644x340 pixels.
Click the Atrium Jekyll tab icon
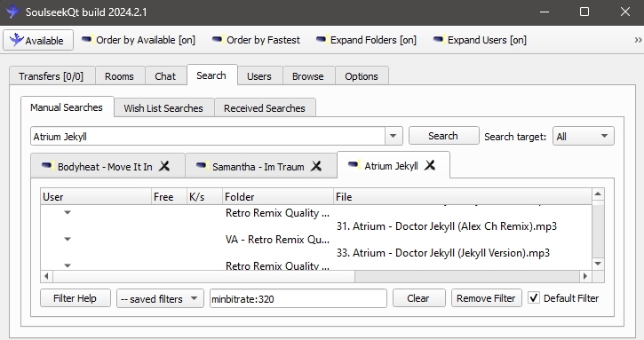(x=354, y=164)
